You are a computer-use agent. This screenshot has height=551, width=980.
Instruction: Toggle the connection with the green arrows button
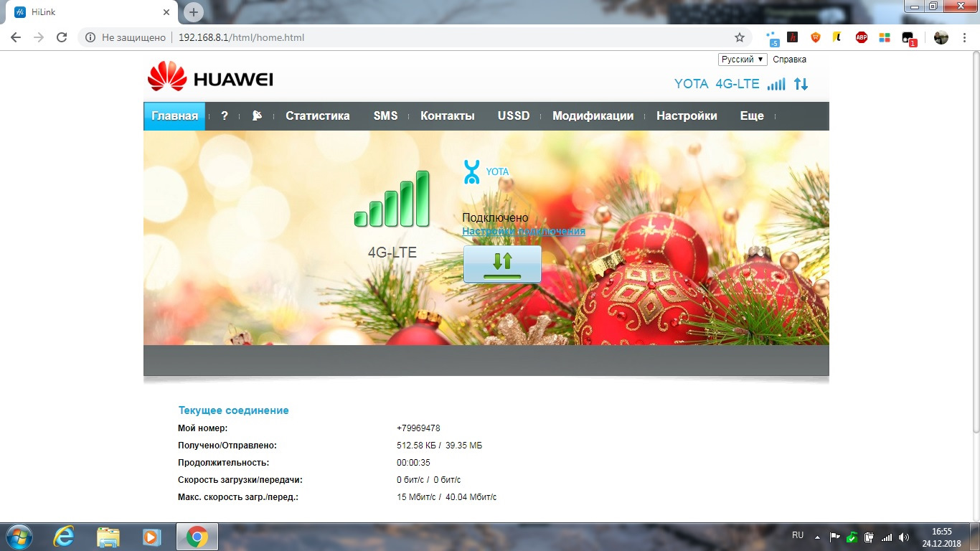pos(502,264)
